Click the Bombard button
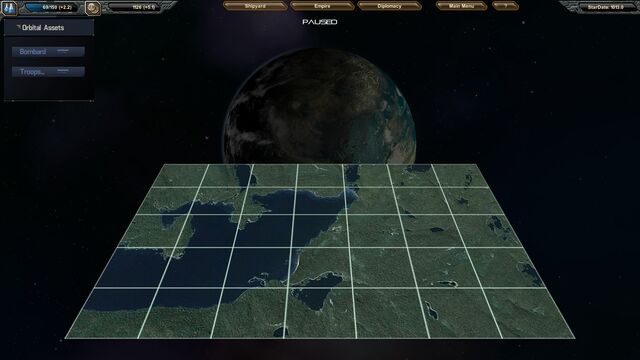Image resolution: width=640 pixels, height=360 pixels. (48, 52)
